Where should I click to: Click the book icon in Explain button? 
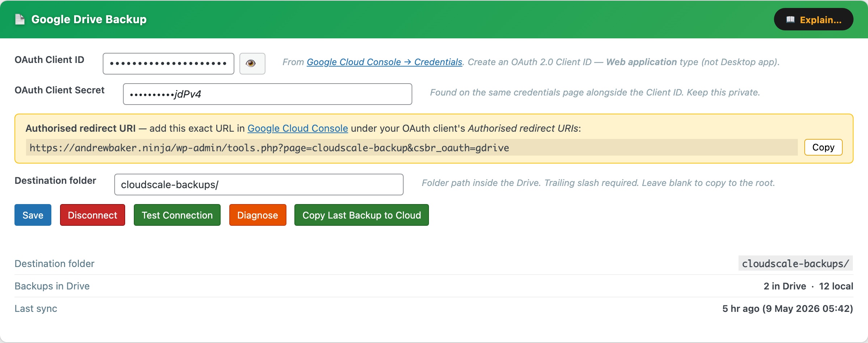[790, 20]
